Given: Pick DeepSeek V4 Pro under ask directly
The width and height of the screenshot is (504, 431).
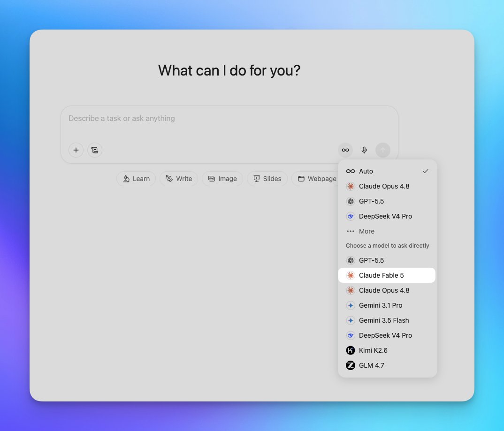Looking at the screenshot, I should point(387,335).
